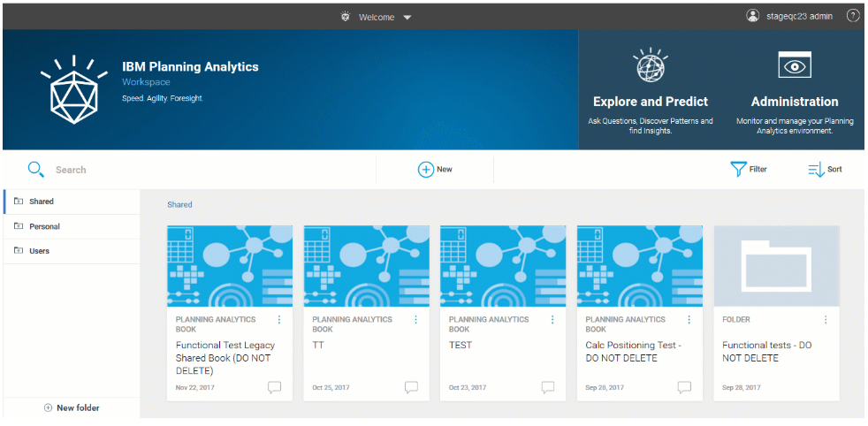Image resolution: width=868 pixels, height=426 pixels.
Task: Click the IBM Planning Analytics title
Action: [190, 67]
